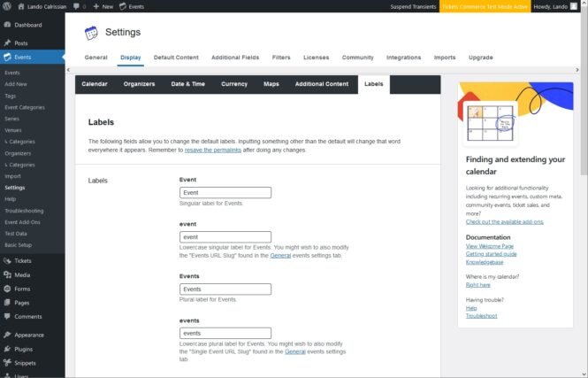Click the comments bubble in top bar
Screen dimensions: 588x378
click(80, 6)
